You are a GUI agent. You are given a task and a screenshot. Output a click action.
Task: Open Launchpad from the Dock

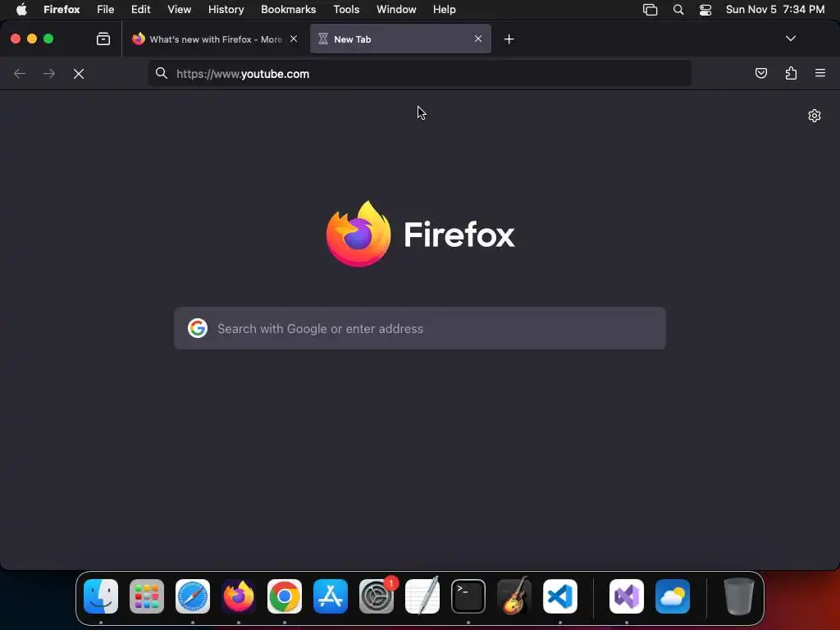coord(147,596)
